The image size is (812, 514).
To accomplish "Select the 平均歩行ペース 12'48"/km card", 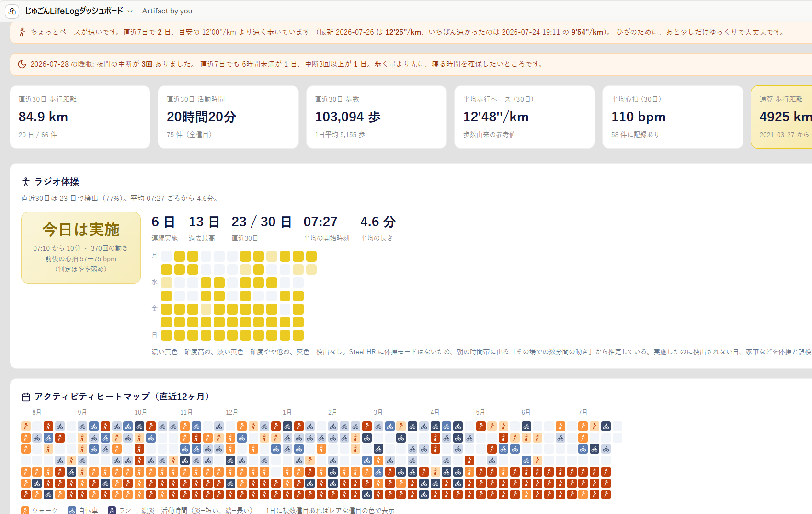I will 525,117.
